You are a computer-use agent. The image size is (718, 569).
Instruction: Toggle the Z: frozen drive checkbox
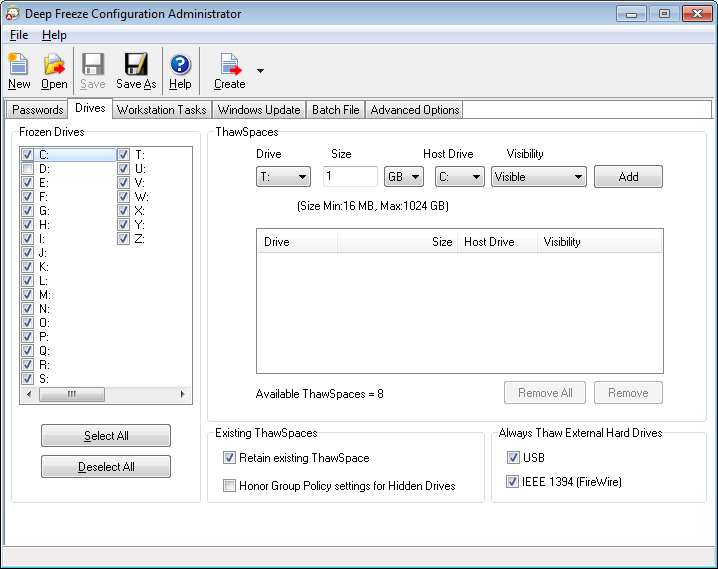click(x=123, y=238)
